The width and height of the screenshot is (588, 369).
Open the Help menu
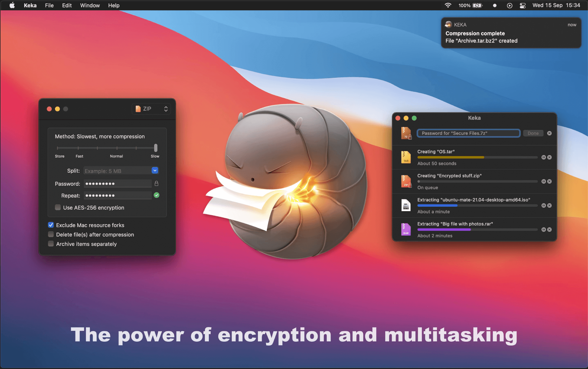114,5
